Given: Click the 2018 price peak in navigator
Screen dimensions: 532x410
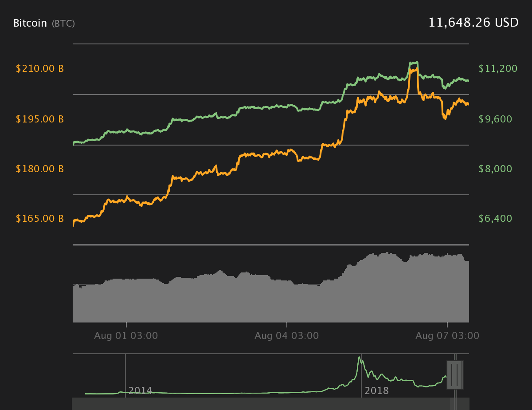Looking at the screenshot, I should [x=359, y=358].
